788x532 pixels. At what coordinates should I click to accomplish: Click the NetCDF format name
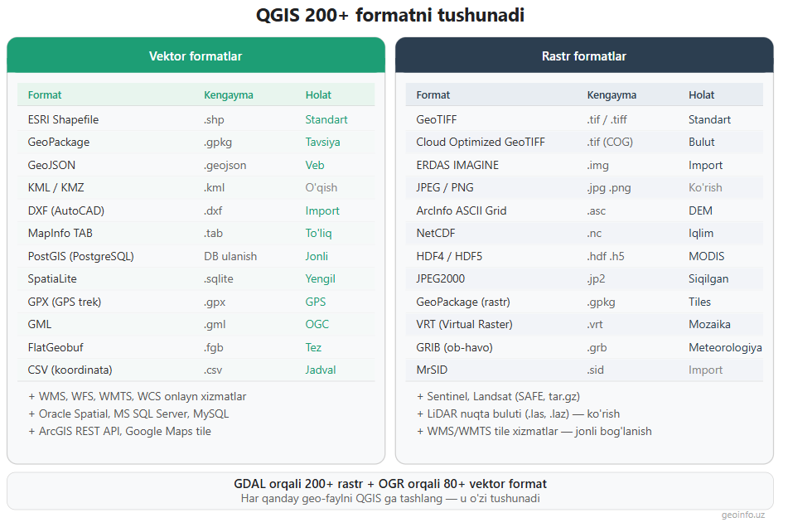pos(435,233)
